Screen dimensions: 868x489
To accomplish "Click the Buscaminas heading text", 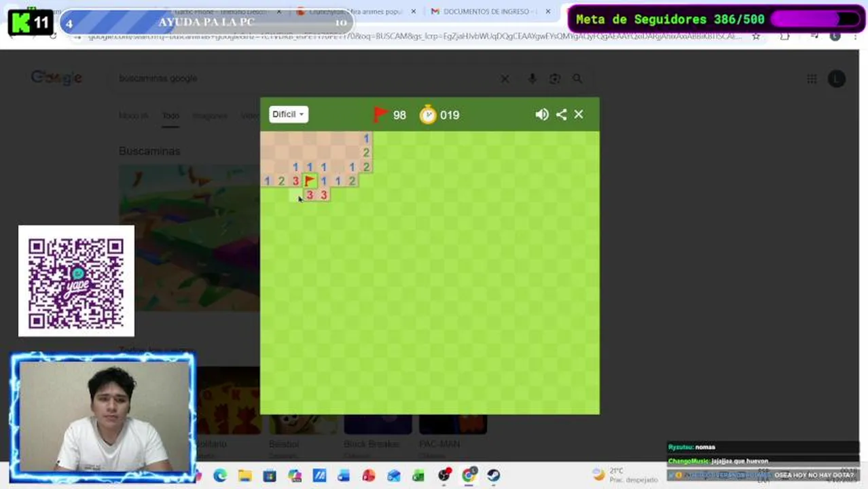I will pyautogui.click(x=149, y=151).
